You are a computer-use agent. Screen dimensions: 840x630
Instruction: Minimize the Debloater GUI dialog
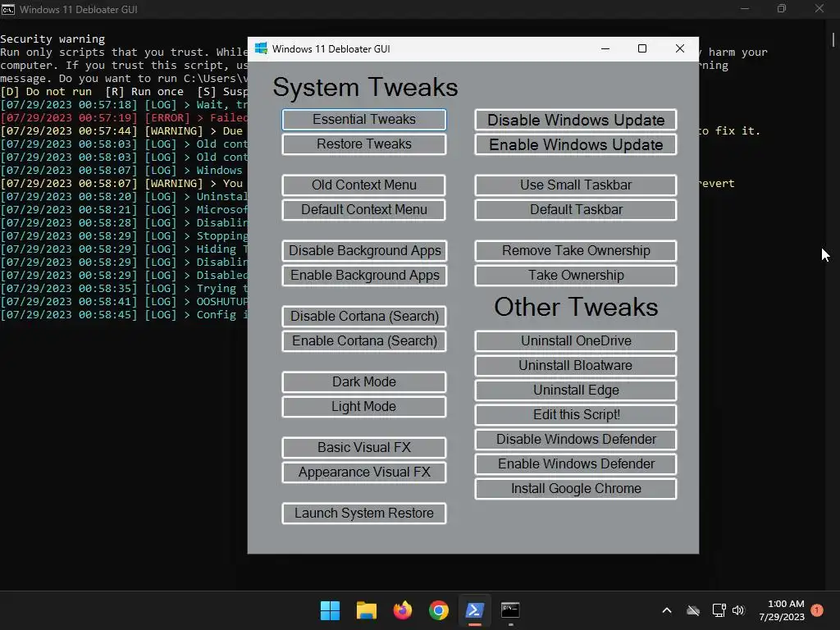(x=605, y=48)
